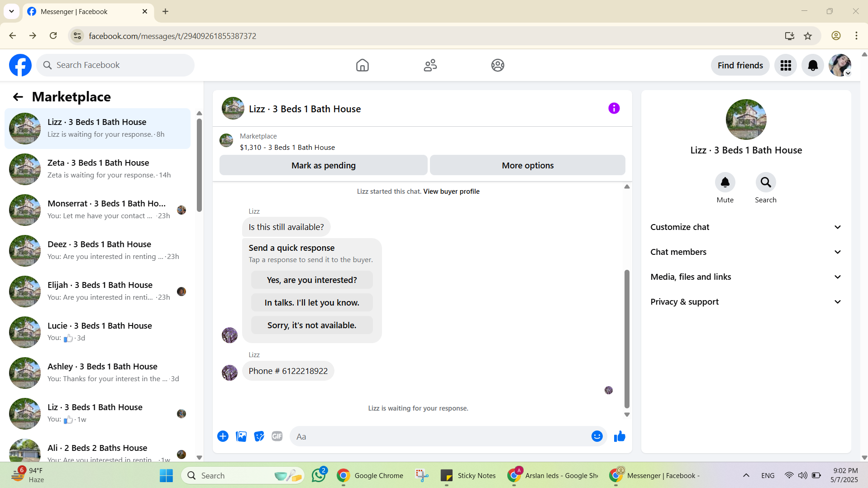Open Lizz house thumbnail in right panel
The width and height of the screenshot is (868, 488).
[746, 120]
